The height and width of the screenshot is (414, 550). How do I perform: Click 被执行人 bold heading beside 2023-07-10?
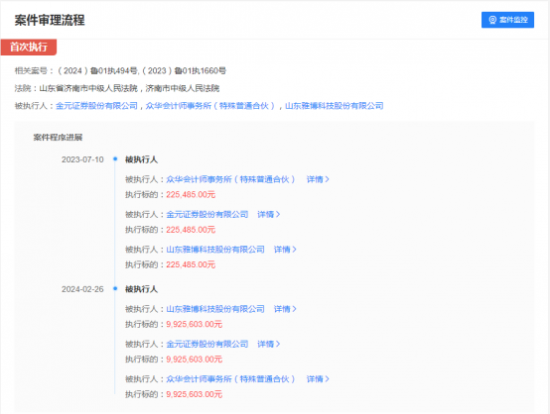tap(141, 160)
